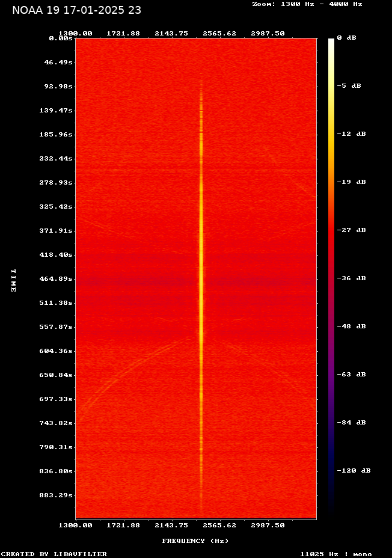Click the -5 dB scale label

(x=349, y=86)
